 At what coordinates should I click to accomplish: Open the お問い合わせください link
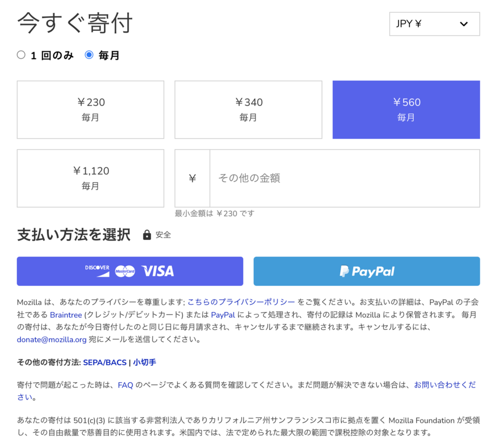[x=445, y=385]
